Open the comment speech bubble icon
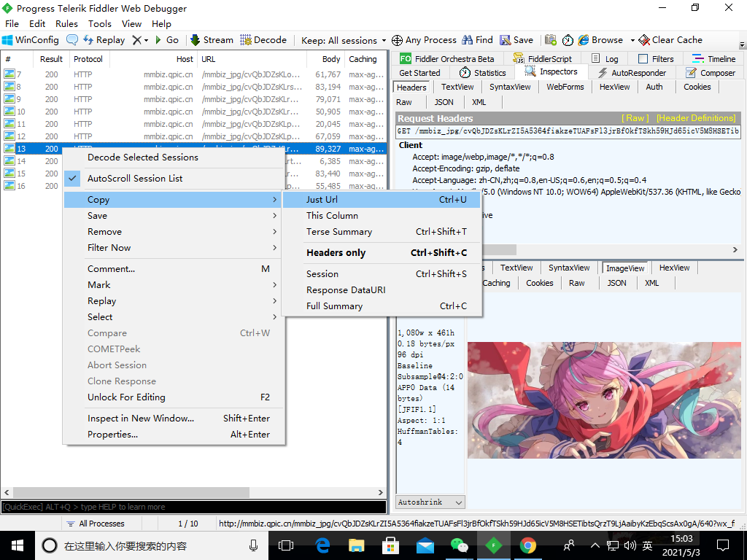The image size is (747, 560). coord(72,40)
